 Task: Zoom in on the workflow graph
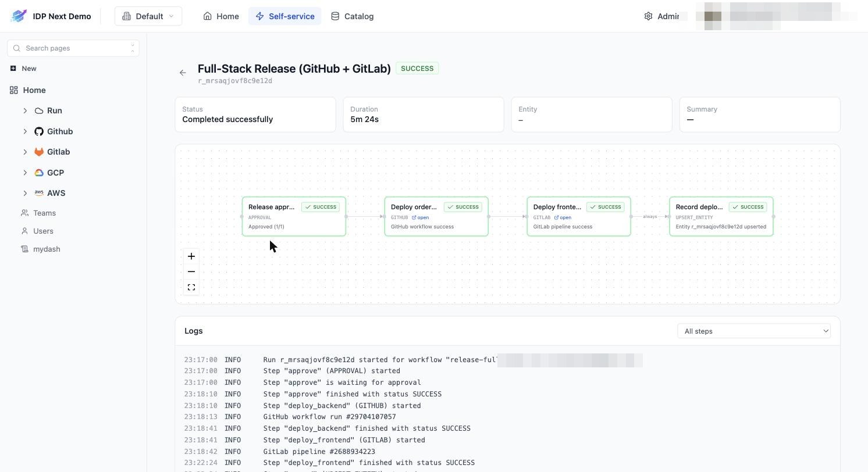(191, 256)
